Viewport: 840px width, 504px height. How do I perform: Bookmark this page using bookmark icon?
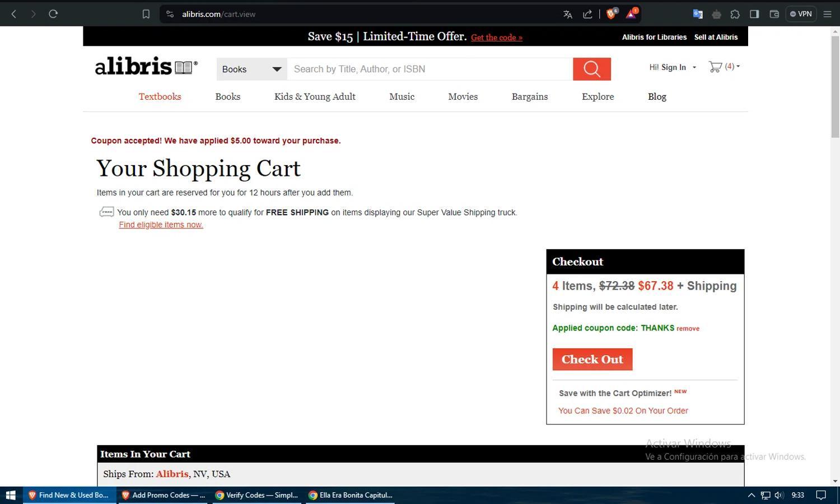[146, 14]
